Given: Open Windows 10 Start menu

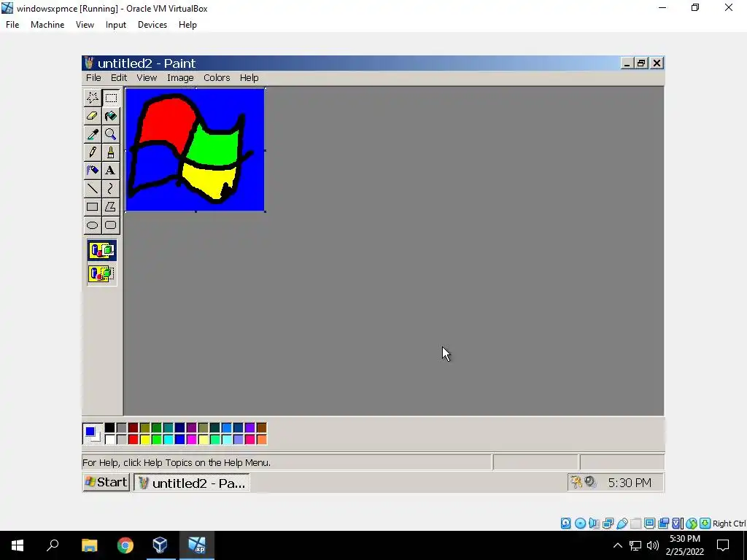Looking at the screenshot, I should (x=18, y=545).
